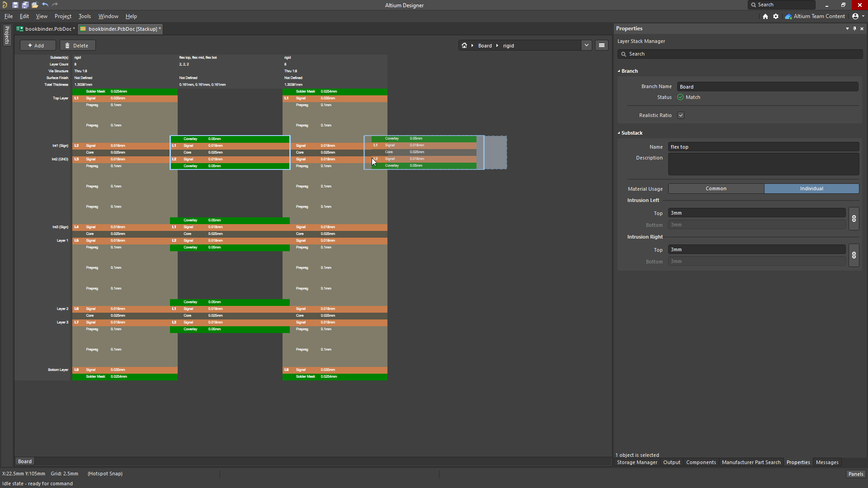Click the Save icon in the toolbar

point(15,5)
